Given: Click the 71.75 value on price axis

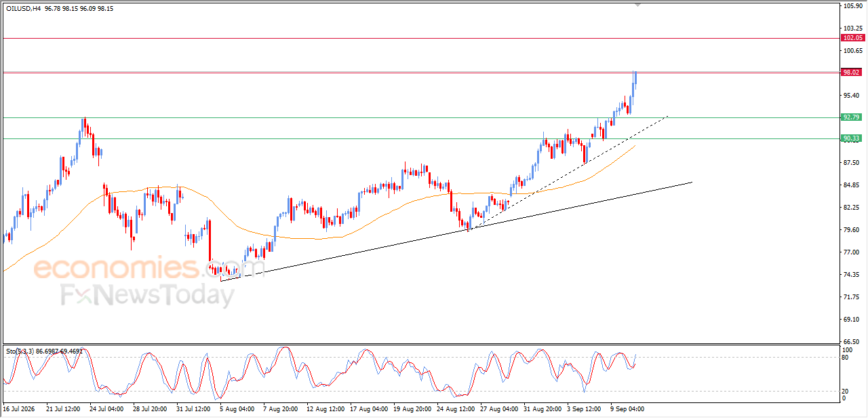Looking at the screenshot, I should pyautogui.click(x=851, y=297).
